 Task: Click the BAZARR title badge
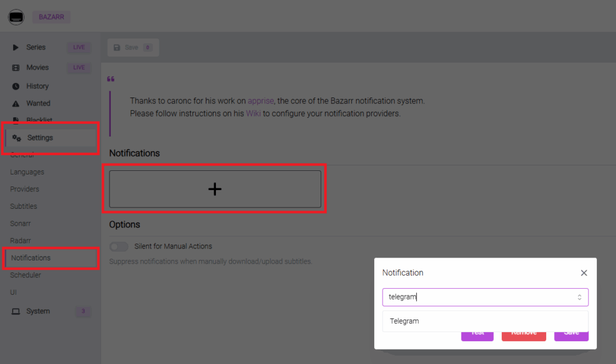tap(52, 17)
